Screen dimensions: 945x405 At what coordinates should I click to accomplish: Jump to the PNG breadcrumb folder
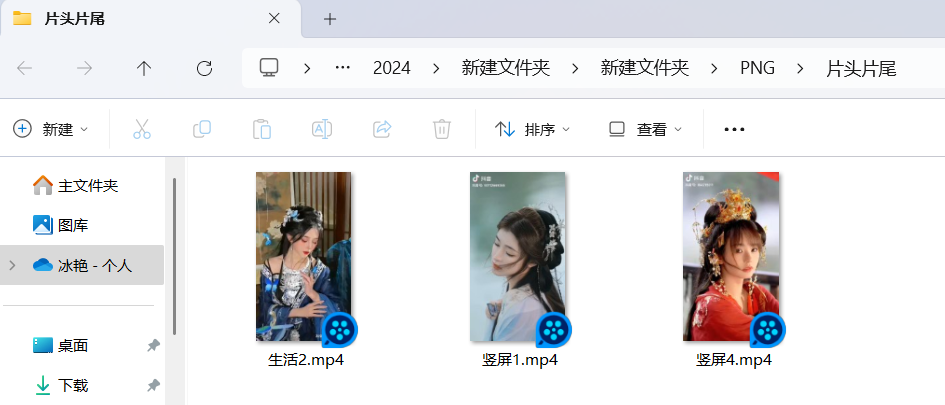pos(758,69)
